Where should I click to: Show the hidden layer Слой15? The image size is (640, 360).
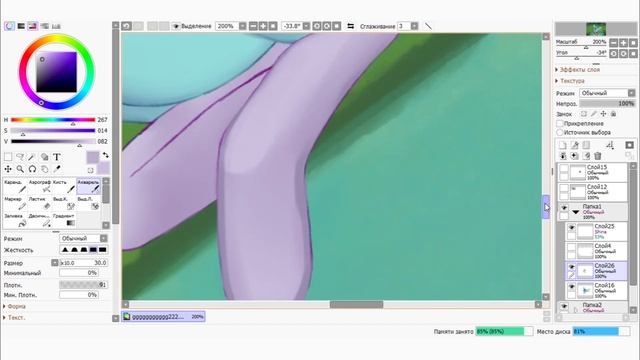pos(564,169)
